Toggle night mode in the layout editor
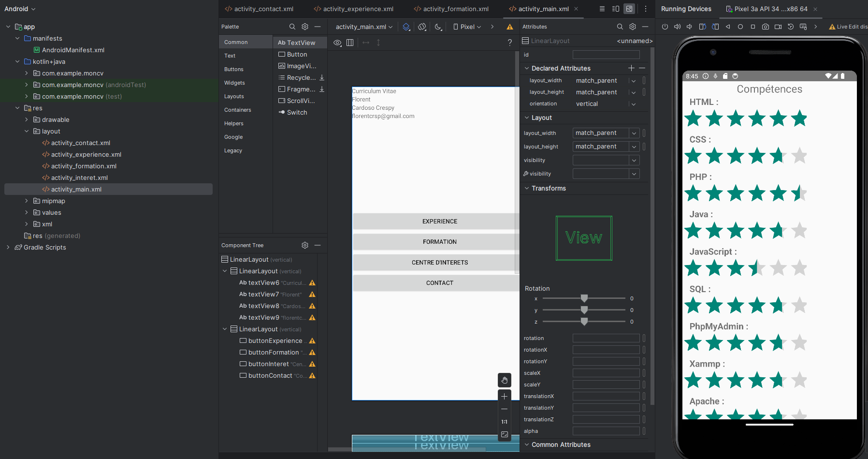This screenshot has height=459, width=868. (x=438, y=27)
